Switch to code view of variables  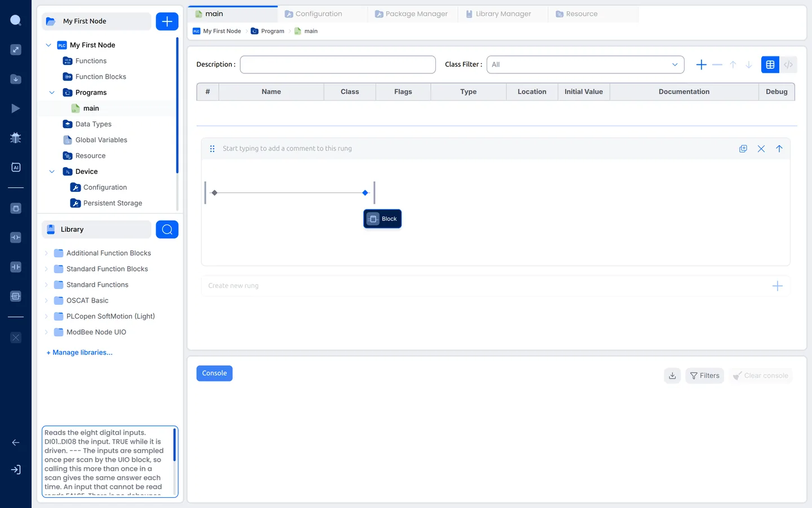pos(788,65)
